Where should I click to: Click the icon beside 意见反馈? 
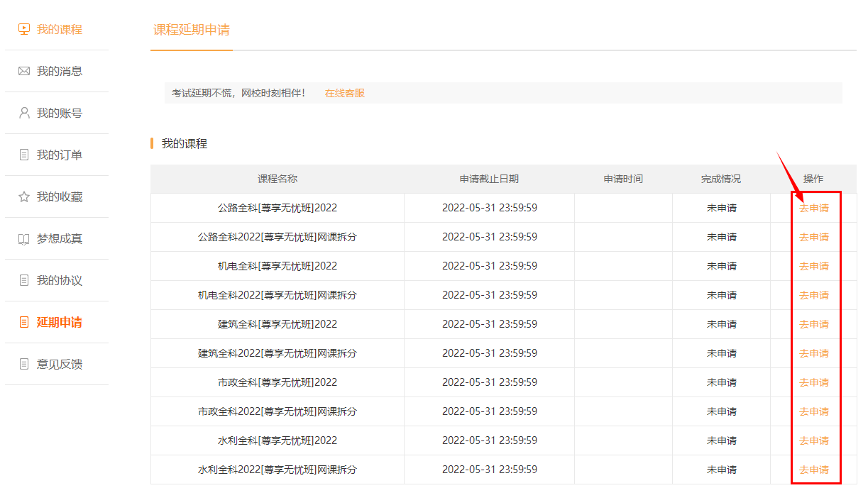[24, 365]
